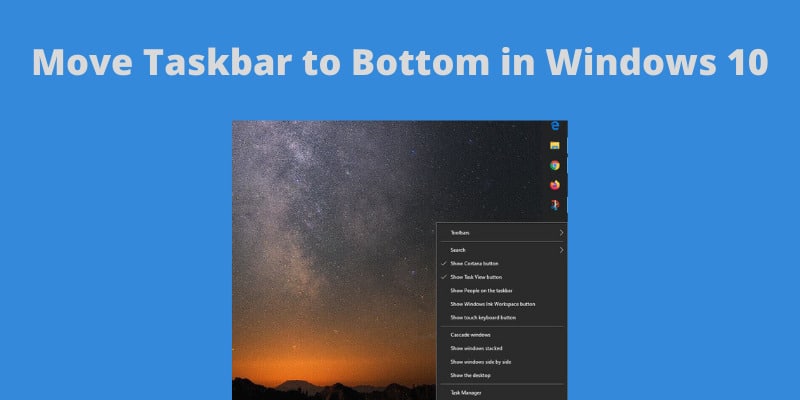Enable Show People on the taskbar
Viewport: 800px width, 400px height.
(502, 291)
